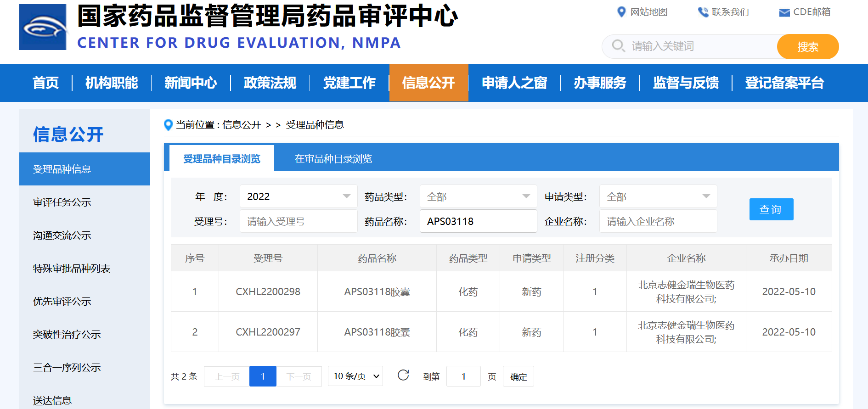Viewport: 868px width, 409px height.
Task: Open the 办事服务 menu
Action: 600,83
